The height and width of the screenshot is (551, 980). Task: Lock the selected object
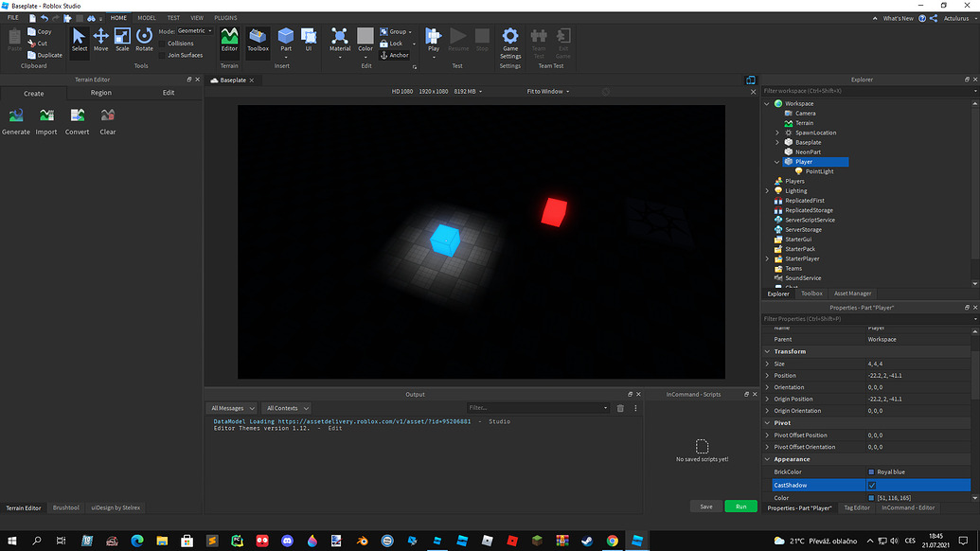coord(391,44)
